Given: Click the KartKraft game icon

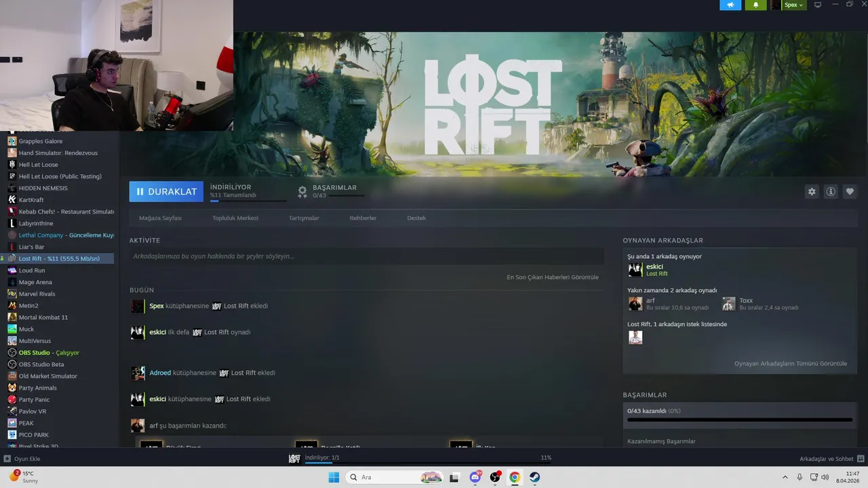Looking at the screenshot, I should coord(12,200).
